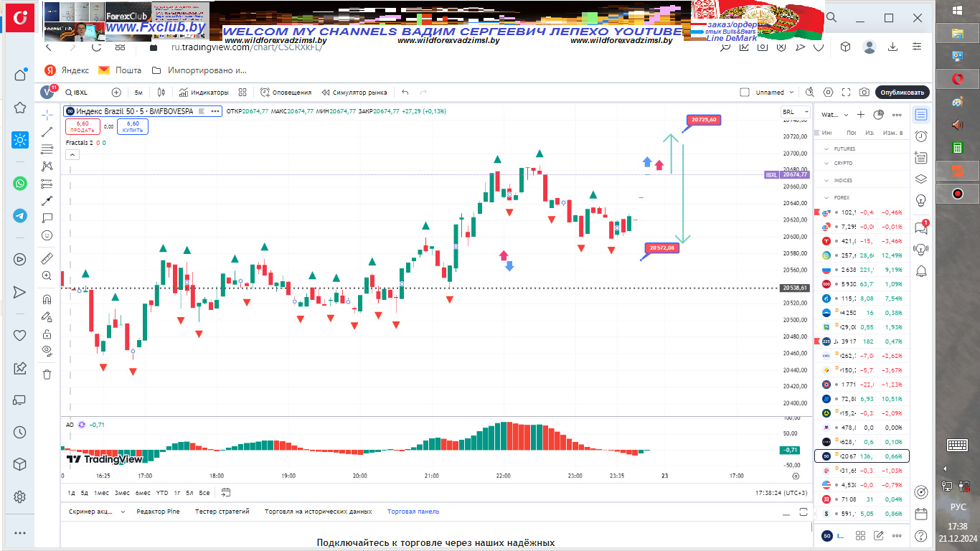Open indicator templates grid icon
This screenshot has height=551, width=980.
242,93
